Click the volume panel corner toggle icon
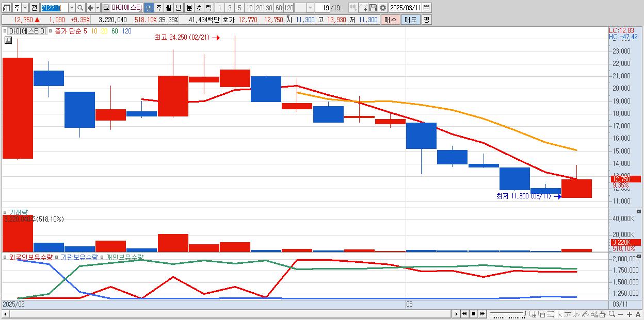Screen dimensions: 644x320 tap(639, 212)
